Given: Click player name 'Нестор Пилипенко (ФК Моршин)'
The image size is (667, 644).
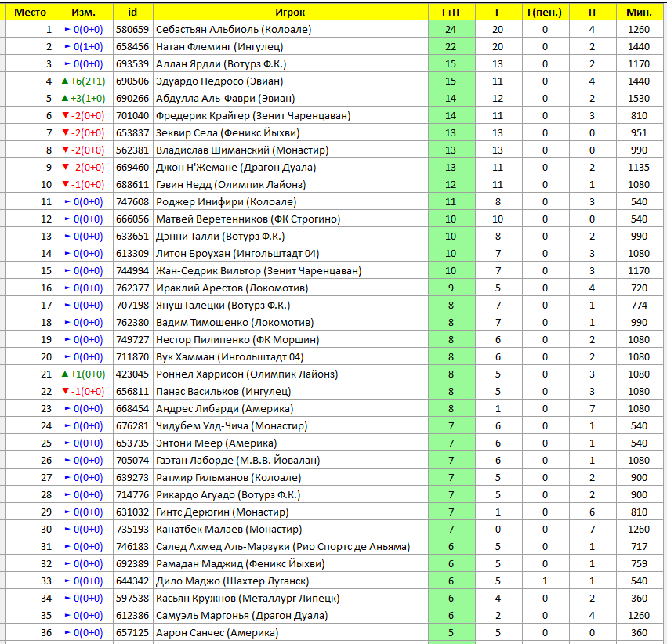Looking at the screenshot, I should [x=237, y=339].
